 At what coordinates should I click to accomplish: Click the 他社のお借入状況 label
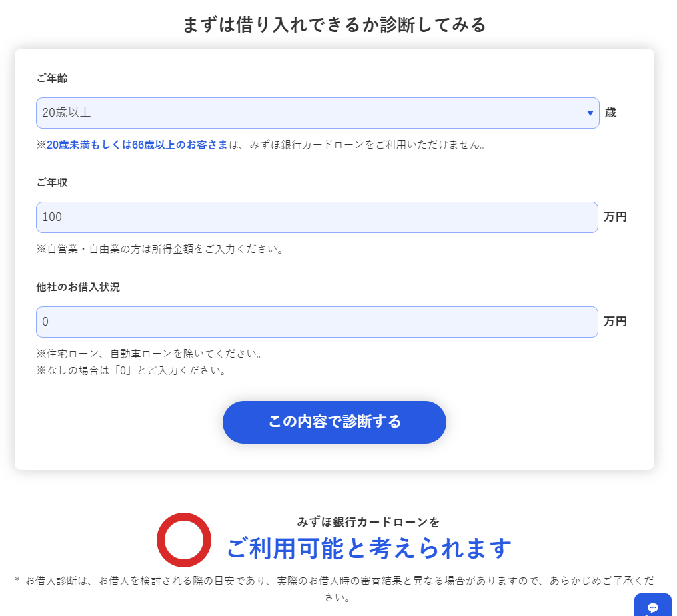[78, 287]
